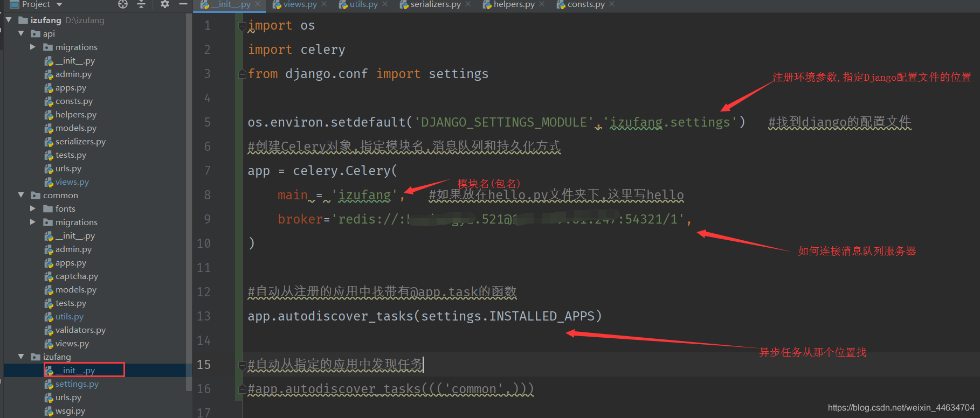Open Project panel settings gear
This screenshot has height=418, width=980.
coord(165,4)
